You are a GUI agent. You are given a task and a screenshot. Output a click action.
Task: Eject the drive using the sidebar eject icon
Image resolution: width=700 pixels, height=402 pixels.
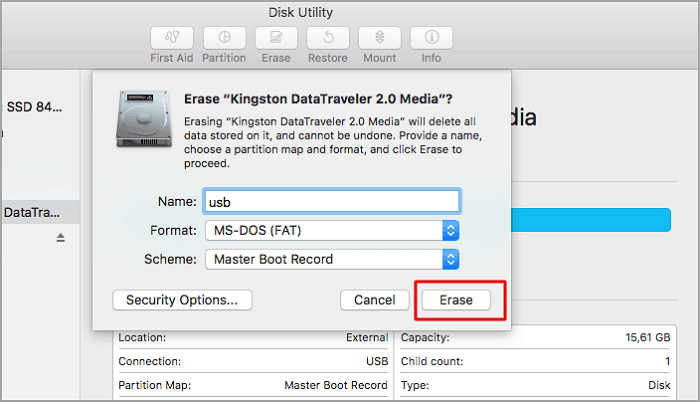60,238
